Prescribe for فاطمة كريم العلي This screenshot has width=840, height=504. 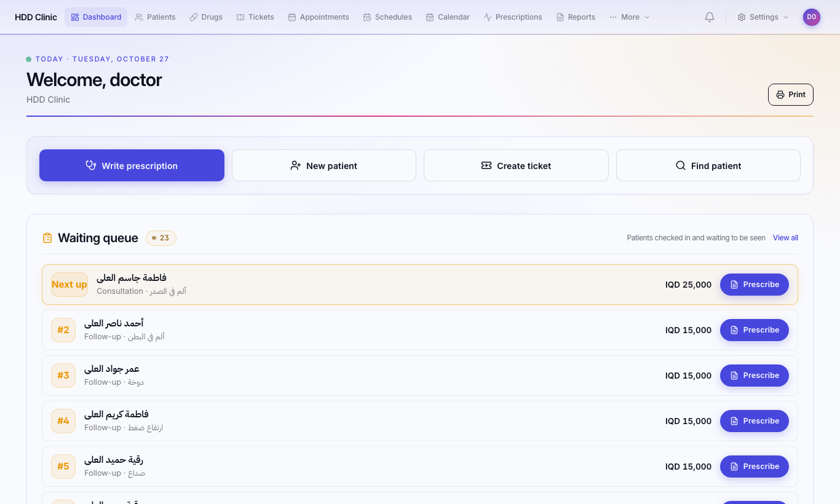tap(755, 421)
